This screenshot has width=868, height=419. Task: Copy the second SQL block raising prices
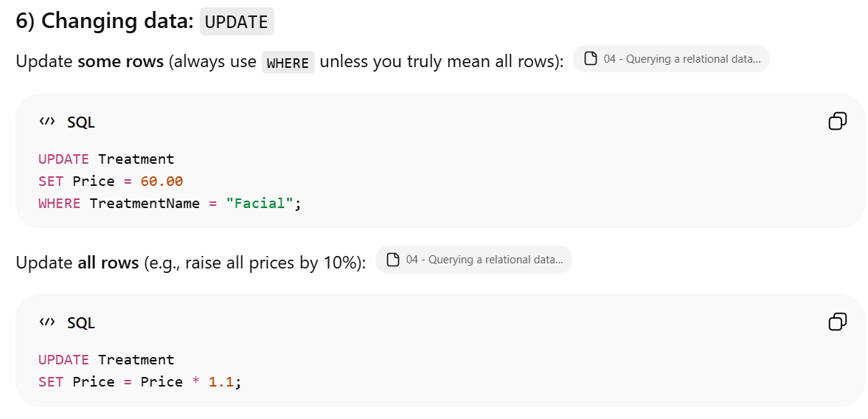(x=838, y=321)
